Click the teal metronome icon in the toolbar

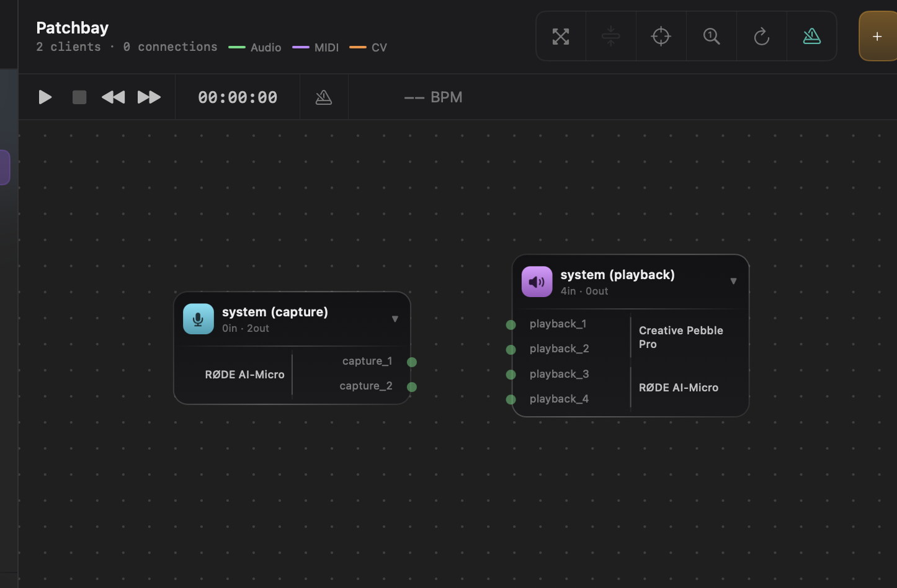812,36
